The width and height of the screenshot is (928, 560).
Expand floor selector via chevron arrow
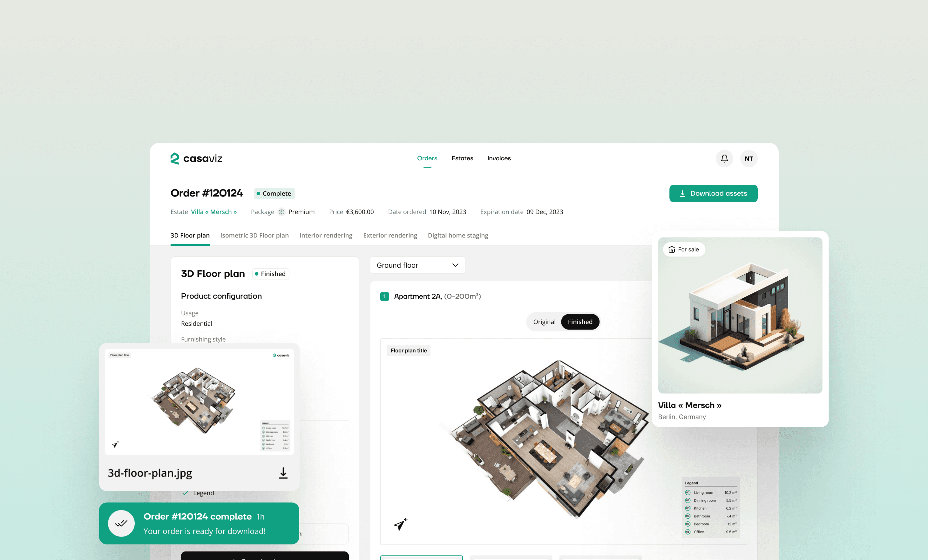[455, 265]
